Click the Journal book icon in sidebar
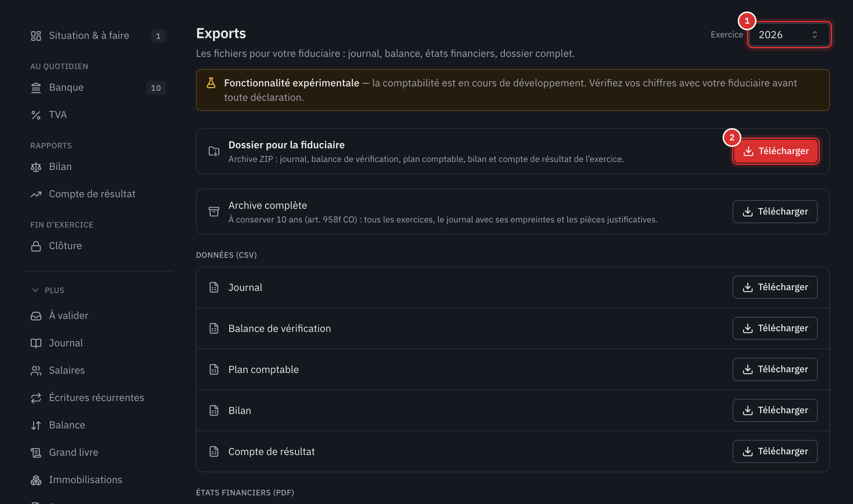The height and width of the screenshot is (504, 853). 36,343
